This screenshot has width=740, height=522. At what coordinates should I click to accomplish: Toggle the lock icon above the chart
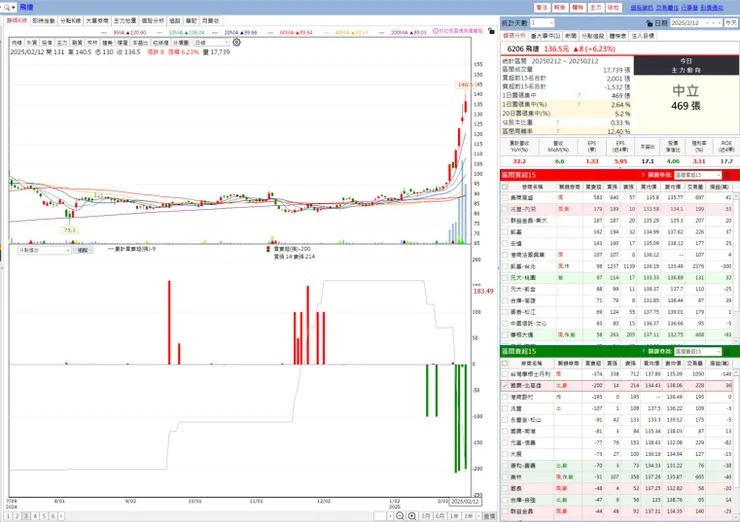(x=491, y=31)
